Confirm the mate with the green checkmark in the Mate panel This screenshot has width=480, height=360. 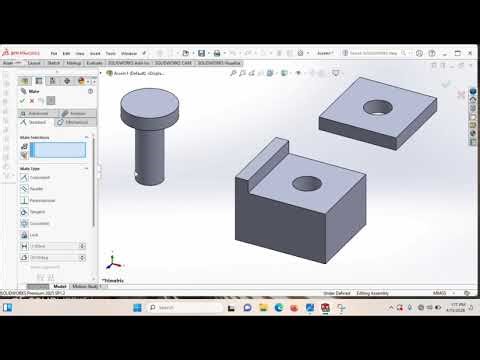click(23, 100)
